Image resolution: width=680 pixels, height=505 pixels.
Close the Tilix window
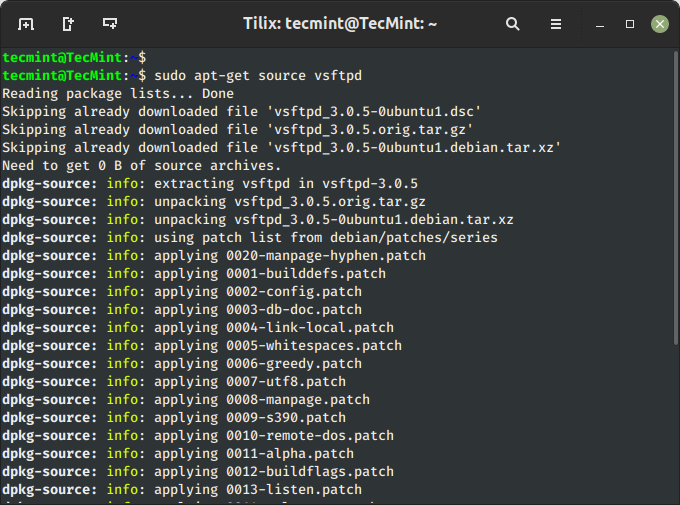(x=660, y=24)
